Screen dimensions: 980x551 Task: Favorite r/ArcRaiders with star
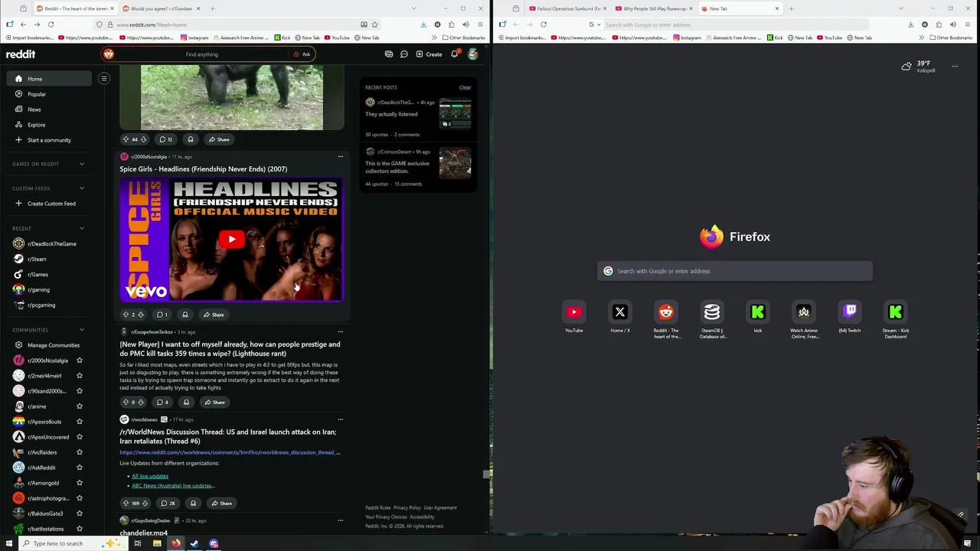pos(80,452)
